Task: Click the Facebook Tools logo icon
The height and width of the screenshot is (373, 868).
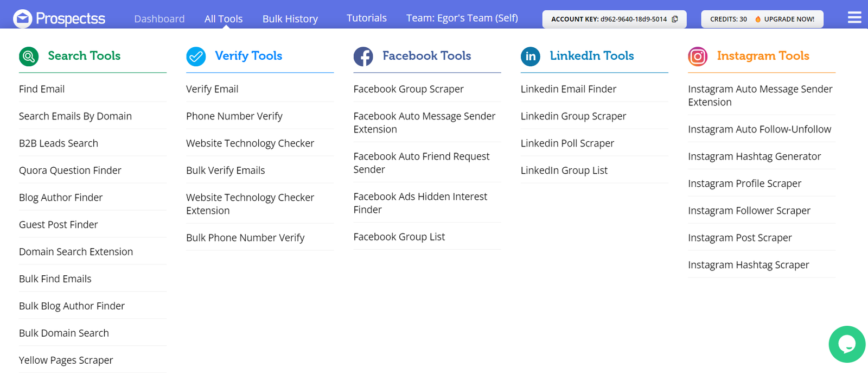Action: pos(363,56)
